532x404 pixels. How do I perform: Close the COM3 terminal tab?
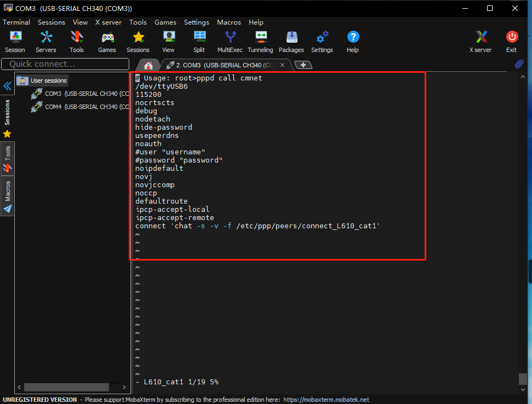[x=282, y=65]
